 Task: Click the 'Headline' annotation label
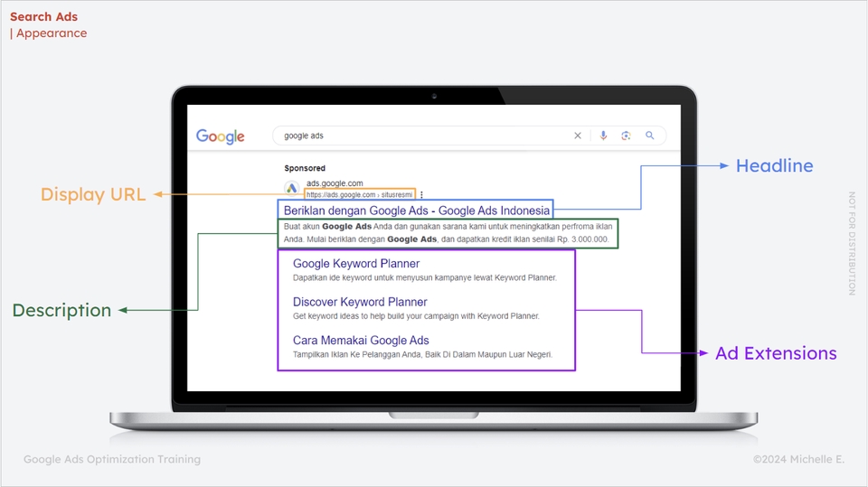775,165
